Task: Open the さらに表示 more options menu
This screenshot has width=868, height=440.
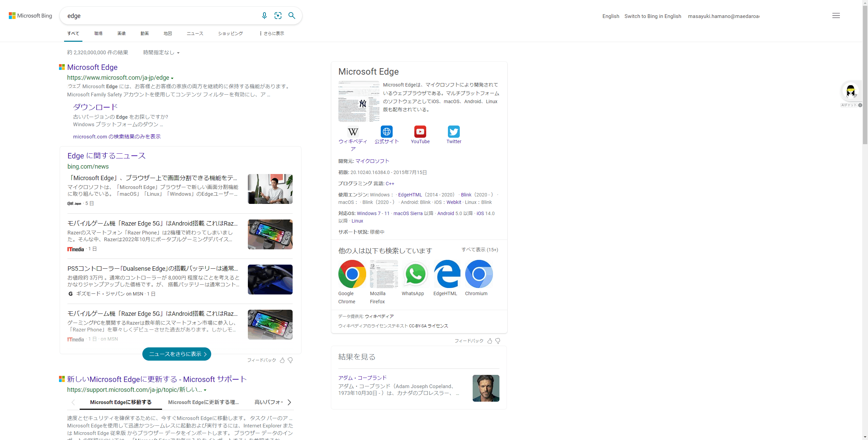Action: (x=272, y=34)
